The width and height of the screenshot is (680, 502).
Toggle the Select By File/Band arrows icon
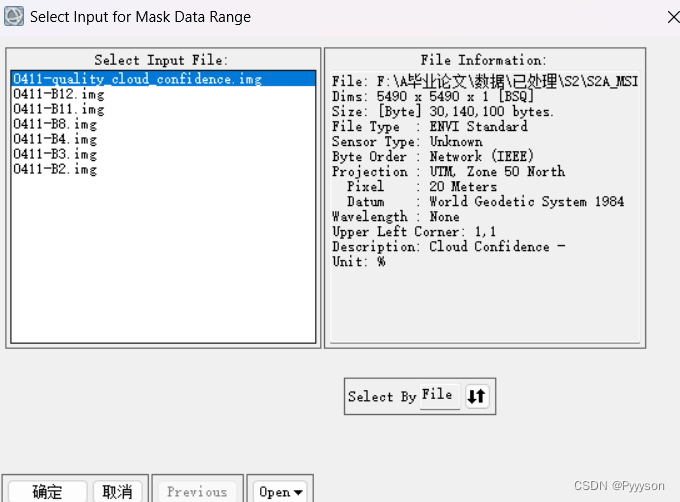[x=477, y=396]
